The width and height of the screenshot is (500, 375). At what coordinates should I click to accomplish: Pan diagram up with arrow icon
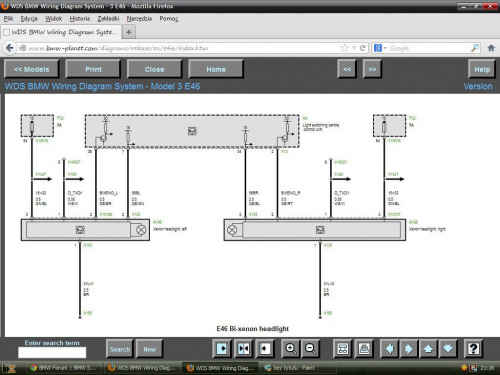428,349
